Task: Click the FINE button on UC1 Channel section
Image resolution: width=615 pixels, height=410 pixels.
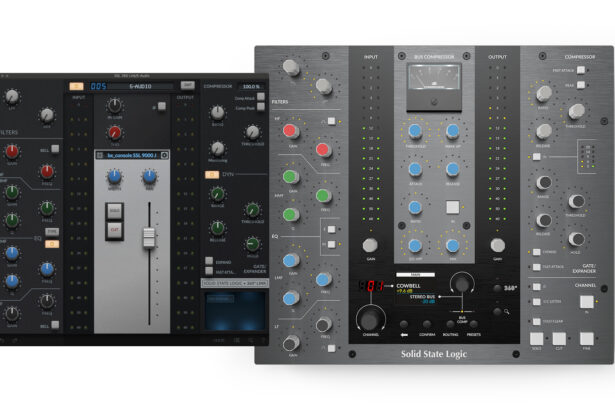Action: point(587,338)
